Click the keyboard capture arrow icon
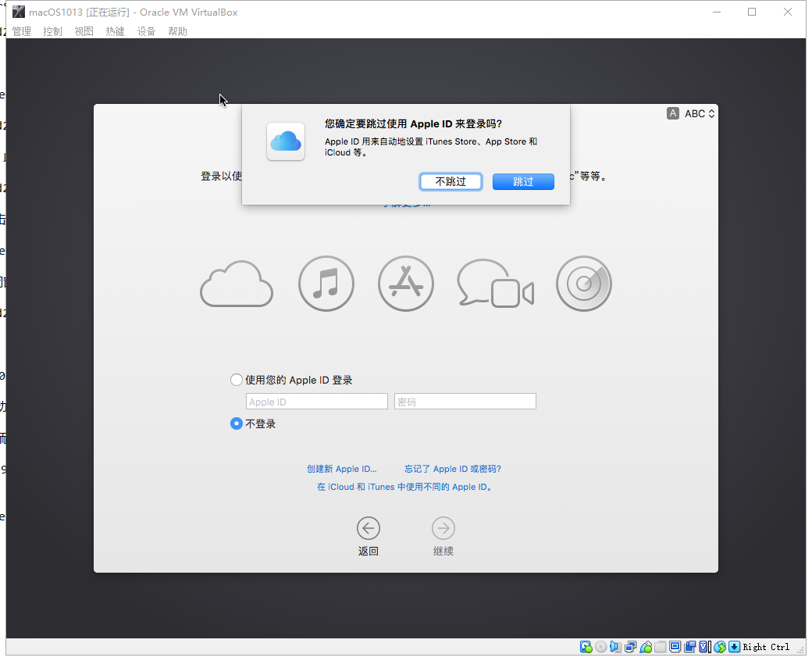The width and height of the screenshot is (812, 661). point(734,647)
